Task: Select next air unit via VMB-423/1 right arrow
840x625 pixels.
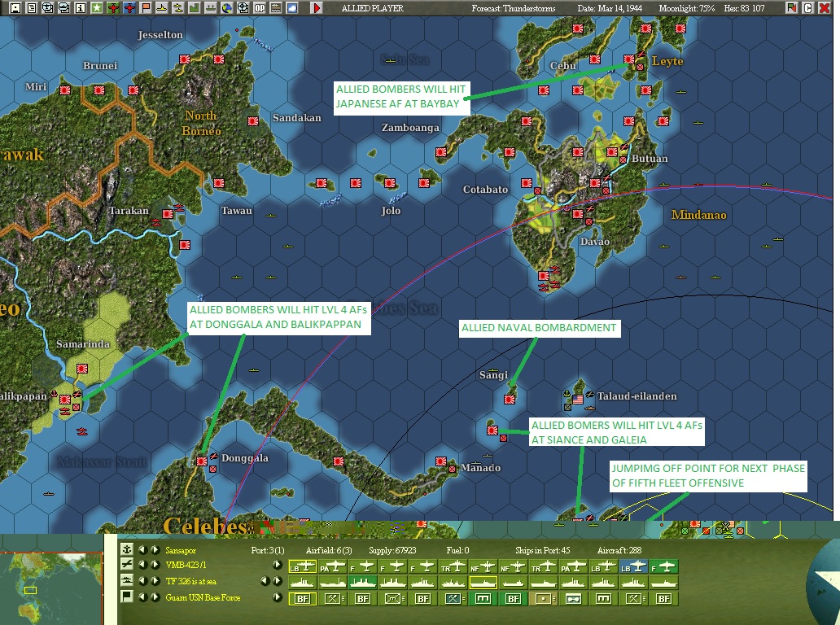Action: (155, 565)
